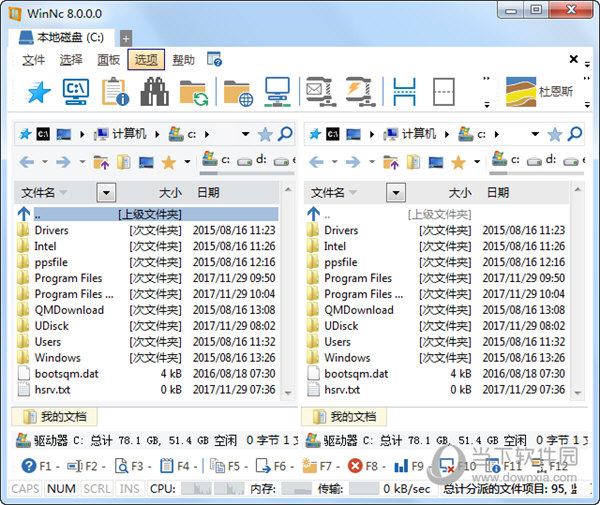Click the right panel 我的文档 button

[x=344, y=417]
